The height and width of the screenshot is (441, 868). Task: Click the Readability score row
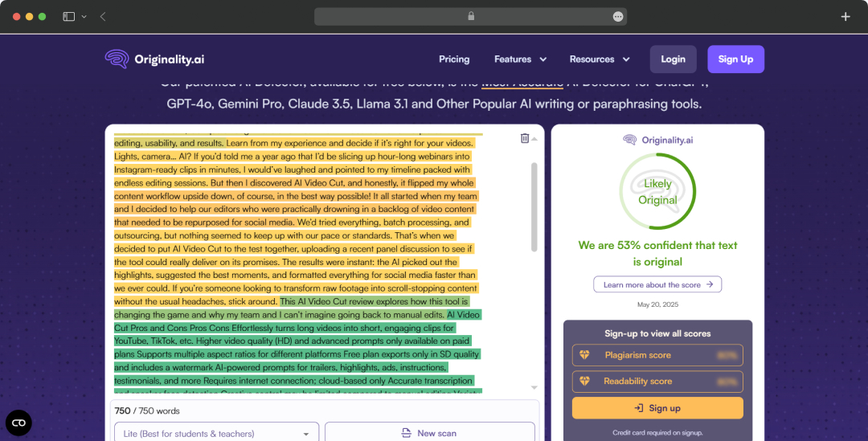point(657,382)
